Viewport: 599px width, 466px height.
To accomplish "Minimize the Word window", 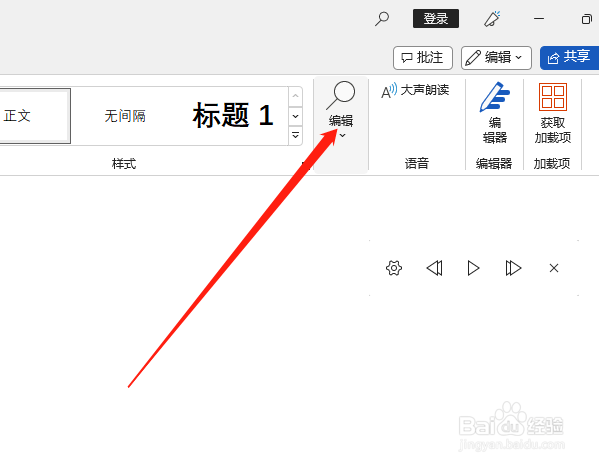I will [539, 18].
